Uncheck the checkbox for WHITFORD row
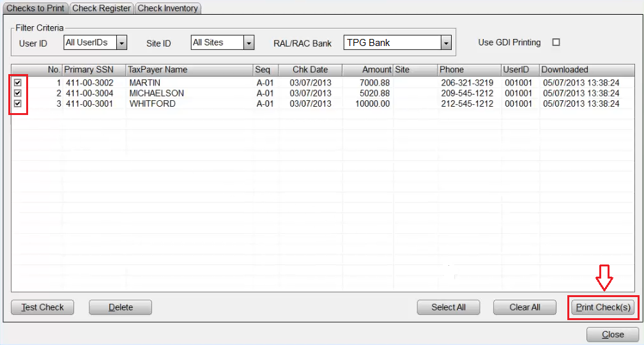 click(x=18, y=103)
